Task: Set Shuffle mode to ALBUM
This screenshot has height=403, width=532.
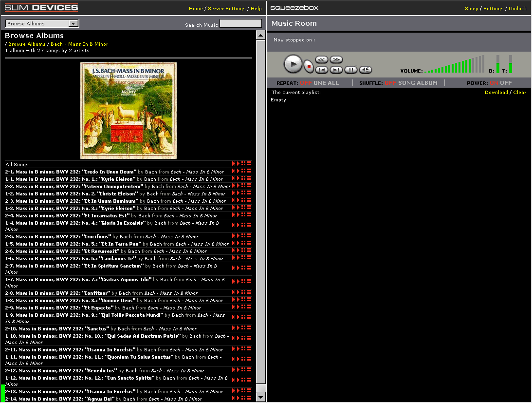Action: (428, 83)
